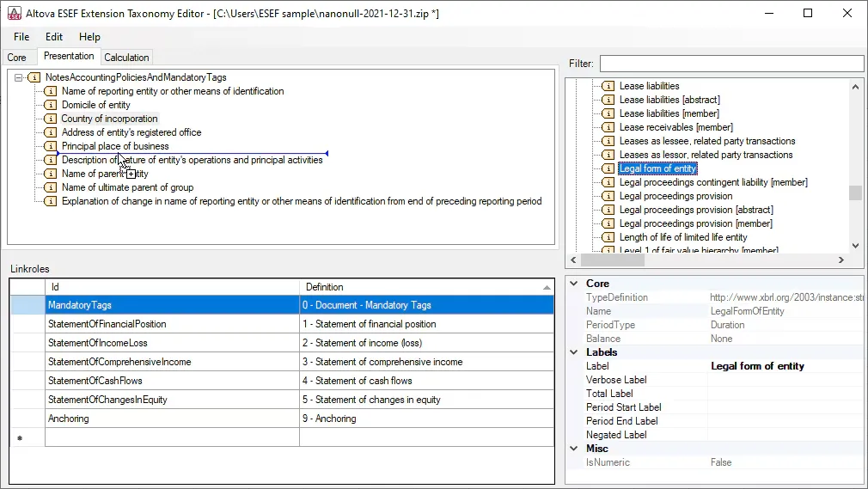Click the left arrow of the element list horizontal scrollbar
Viewport: 868px width, 489px height.
(x=573, y=260)
